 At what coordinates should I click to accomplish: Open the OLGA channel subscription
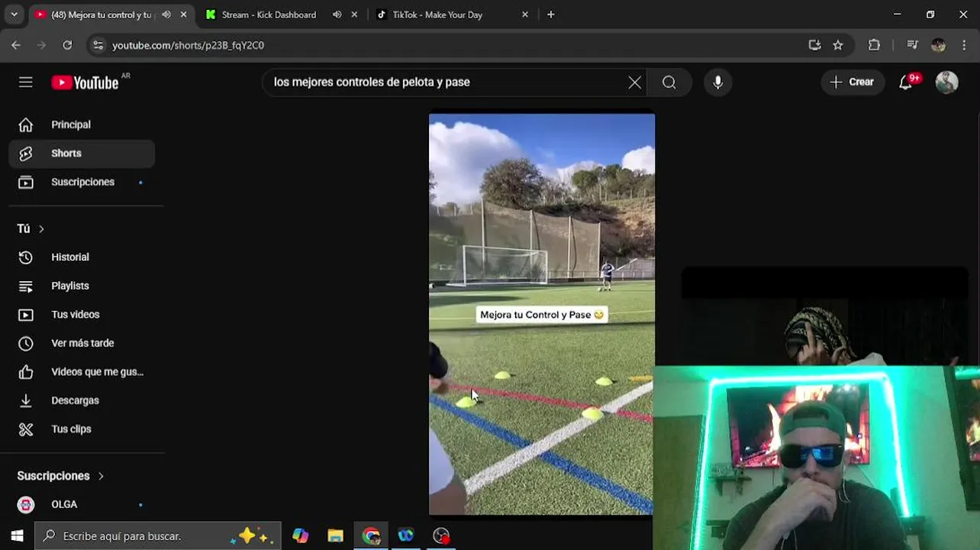[82, 504]
